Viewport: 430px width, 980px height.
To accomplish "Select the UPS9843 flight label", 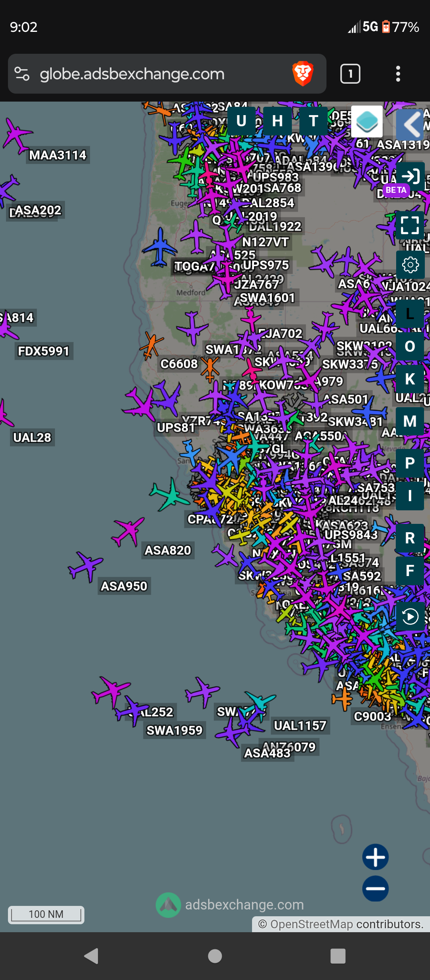I will tap(351, 535).
